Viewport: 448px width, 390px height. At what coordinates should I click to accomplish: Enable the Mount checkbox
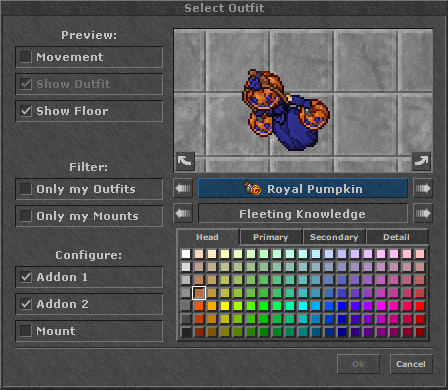(26, 331)
